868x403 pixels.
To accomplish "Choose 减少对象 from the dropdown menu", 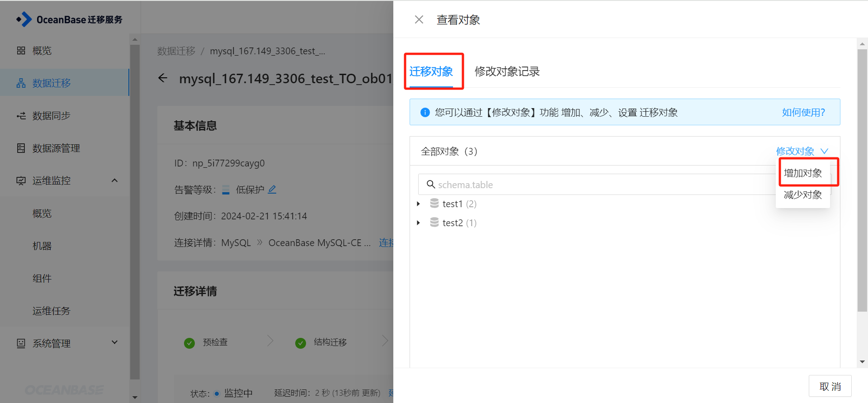I will (x=803, y=195).
